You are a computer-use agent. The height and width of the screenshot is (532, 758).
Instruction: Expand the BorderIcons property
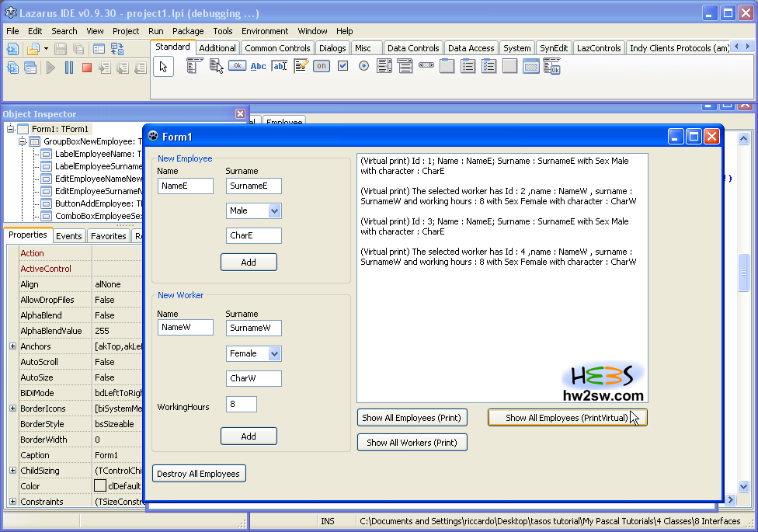13,409
